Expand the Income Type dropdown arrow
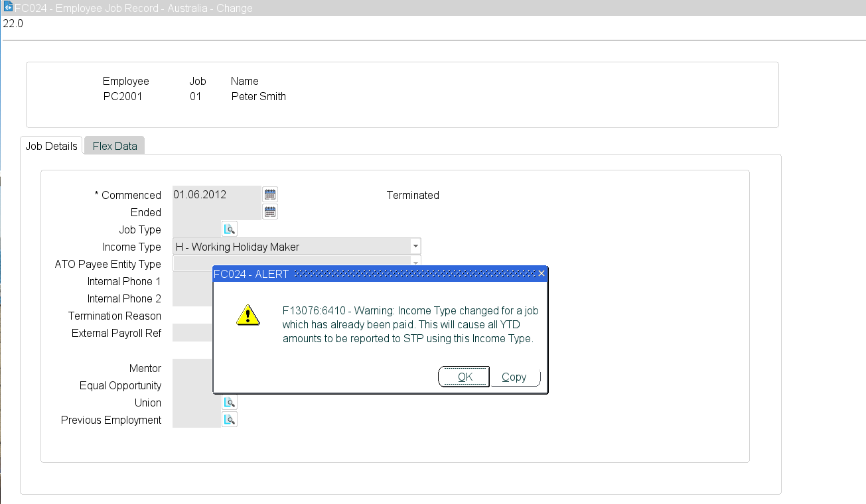This screenshot has height=504, width=866. coord(415,246)
